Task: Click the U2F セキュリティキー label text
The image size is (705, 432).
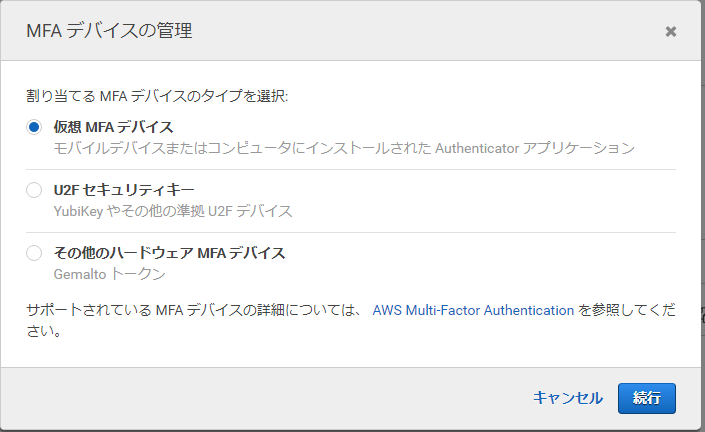Action: point(124,190)
